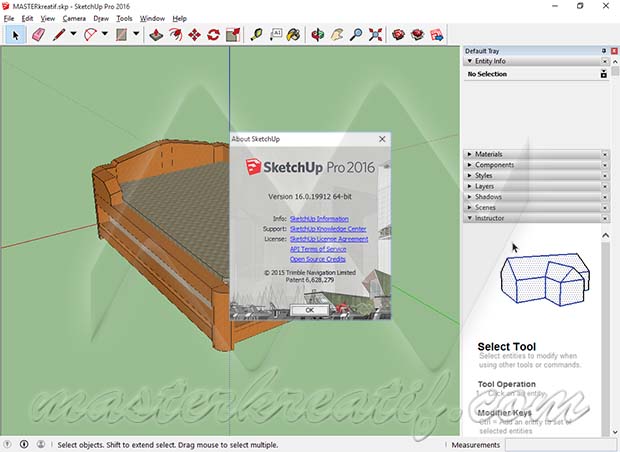
Task: Select the Push/Pull tool
Action: (x=156, y=35)
